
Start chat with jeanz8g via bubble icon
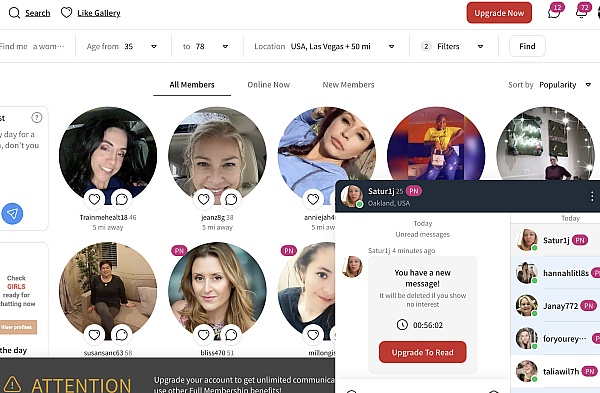point(231,199)
